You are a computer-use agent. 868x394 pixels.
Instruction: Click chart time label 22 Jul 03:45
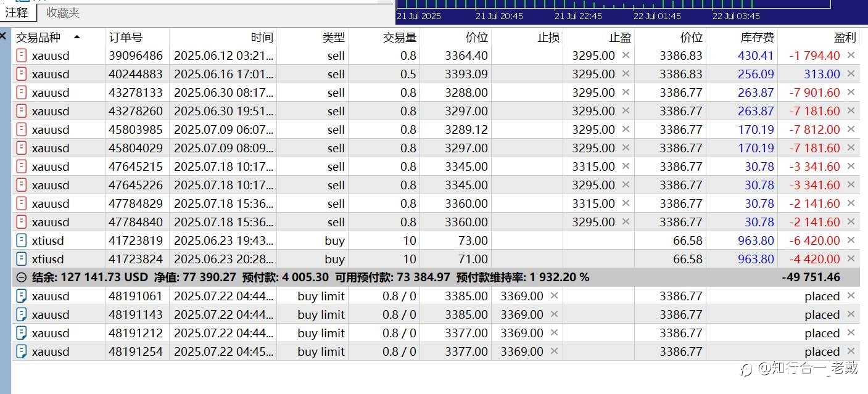737,16
